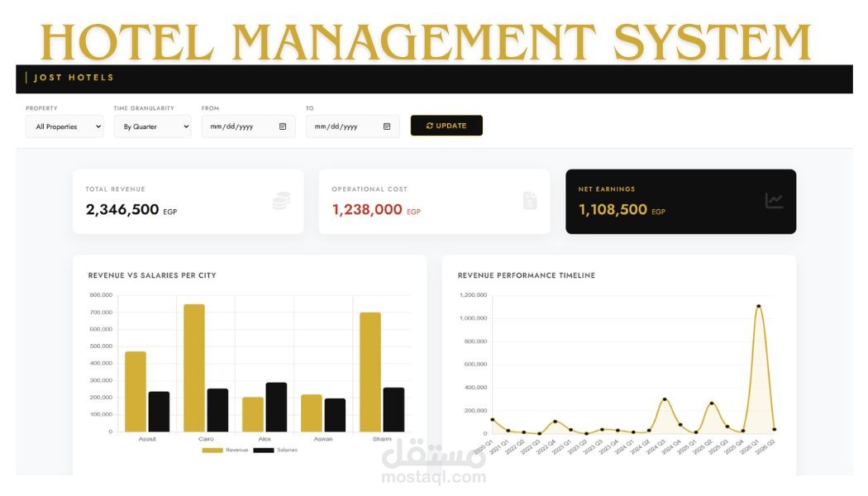This screenshot has width=868, height=496.
Task: Click the Revenue Performance Timeline title
Action: click(x=527, y=275)
